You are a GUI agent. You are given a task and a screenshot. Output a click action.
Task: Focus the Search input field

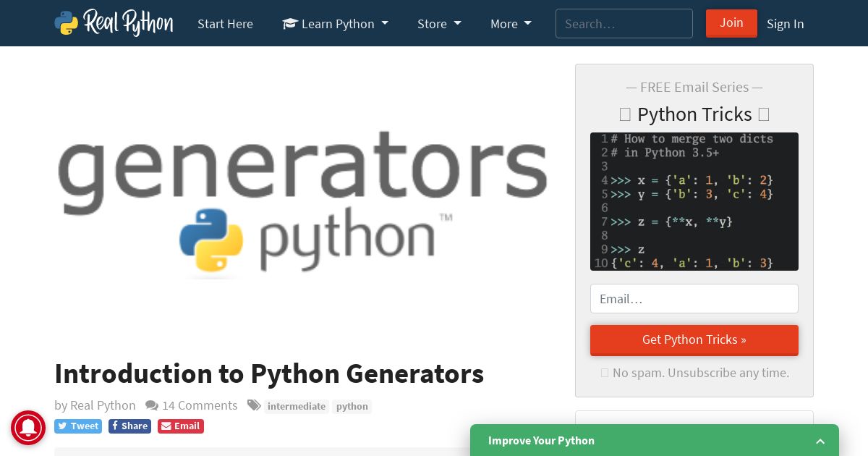[624, 24]
